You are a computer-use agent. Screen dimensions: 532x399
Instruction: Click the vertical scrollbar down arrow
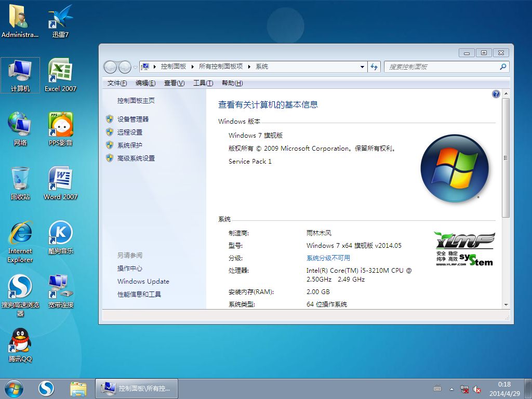pyautogui.click(x=506, y=304)
